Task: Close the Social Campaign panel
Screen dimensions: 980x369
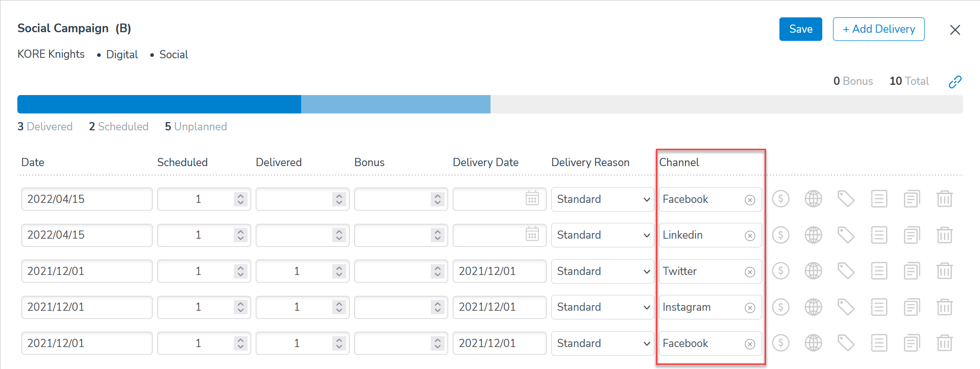Action: click(954, 30)
